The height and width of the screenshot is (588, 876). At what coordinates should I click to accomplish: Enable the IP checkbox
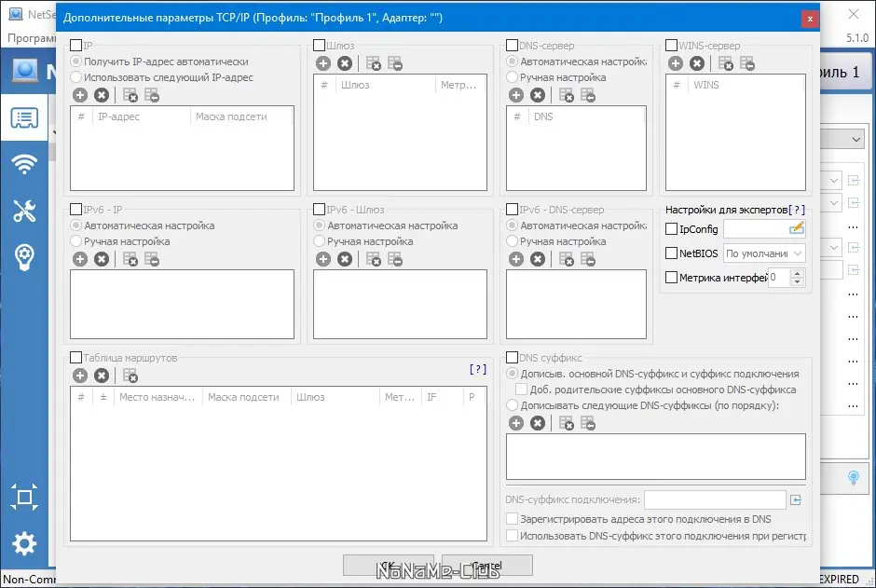click(76, 46)
